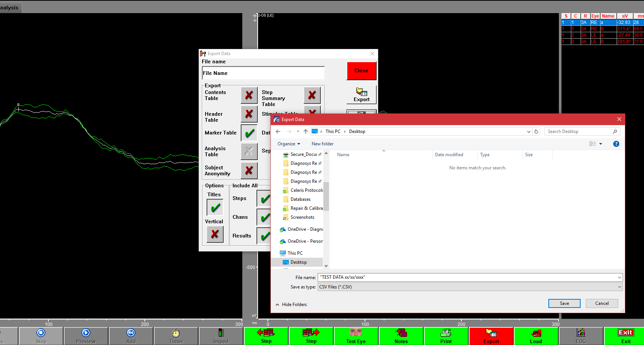Select Celeris Protocols in navigation pane
The width and height of the screenshot is (644, 345).
coord(302,190)
